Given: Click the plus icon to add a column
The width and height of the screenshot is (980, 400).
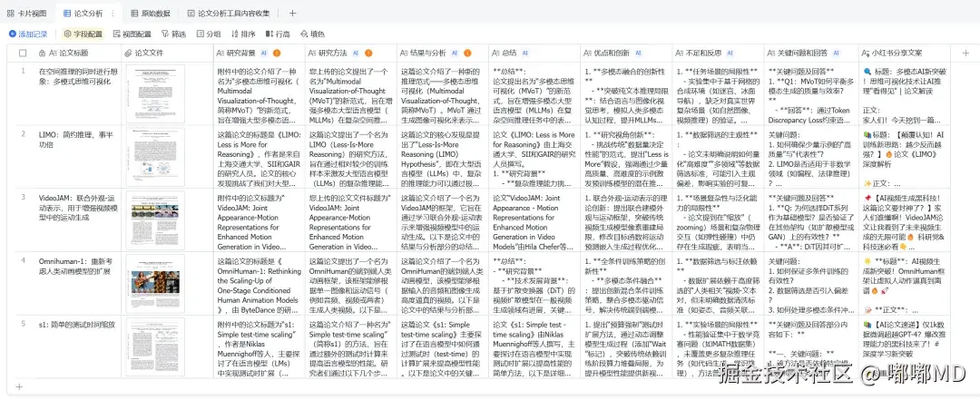Looking at the screenshot, I should 965,54.
